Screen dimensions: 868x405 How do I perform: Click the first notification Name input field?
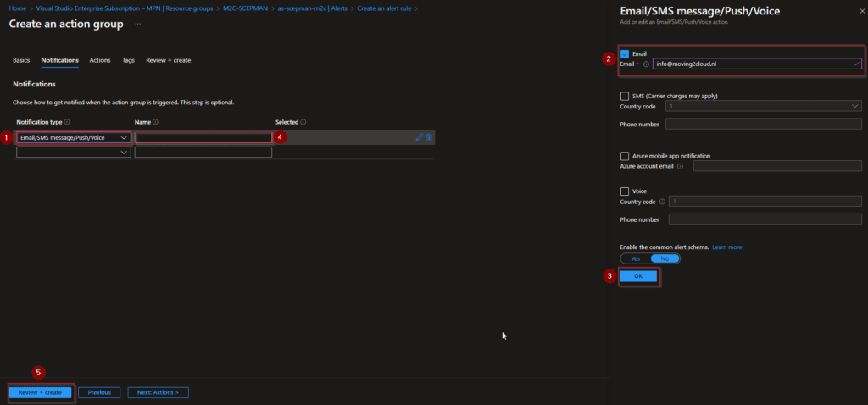point(203,137)
